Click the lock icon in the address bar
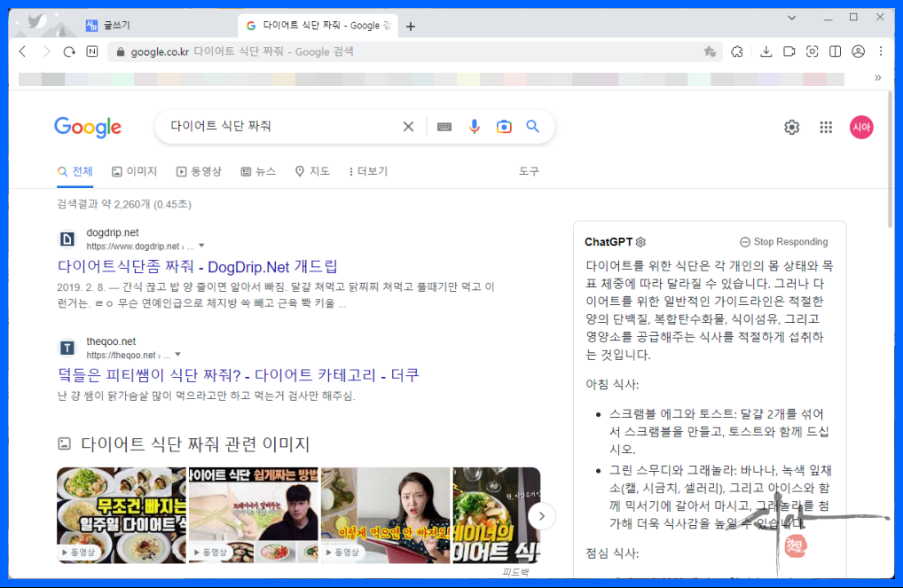Screen dimensions: 903x588 tap(121, 51)
